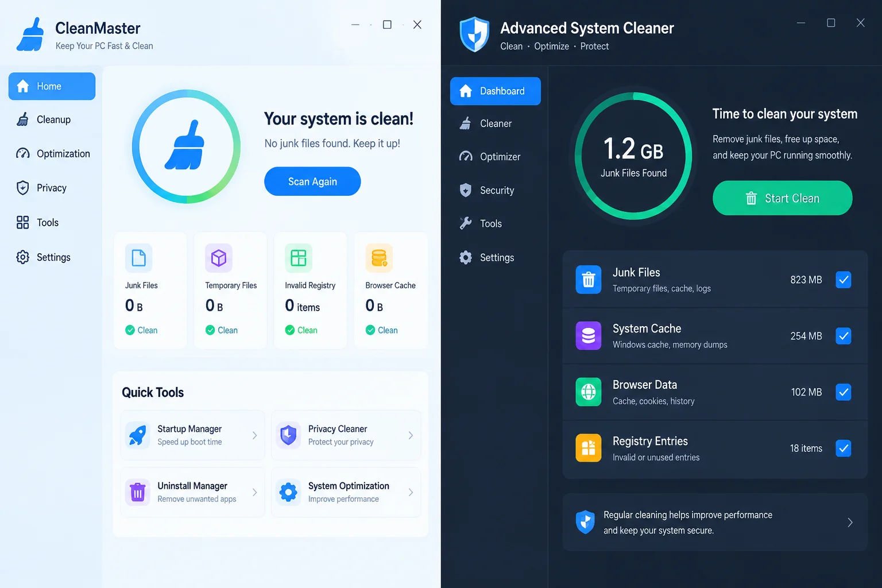Viewport: 882px width, 588px height.
Task: Select Dashboard in Advanced System Cleaner sidebar
Action: pyautogui.click(x=496, y=91)
